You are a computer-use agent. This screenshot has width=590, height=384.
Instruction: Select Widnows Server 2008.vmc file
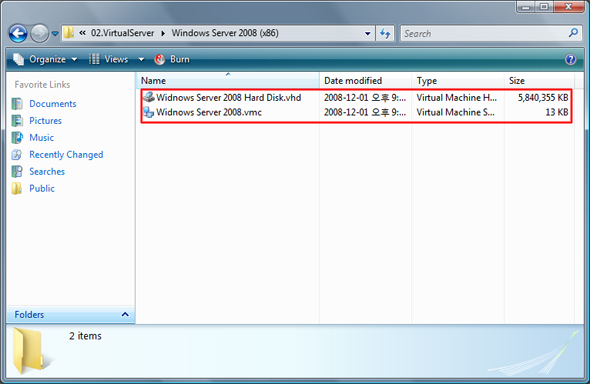209,112
